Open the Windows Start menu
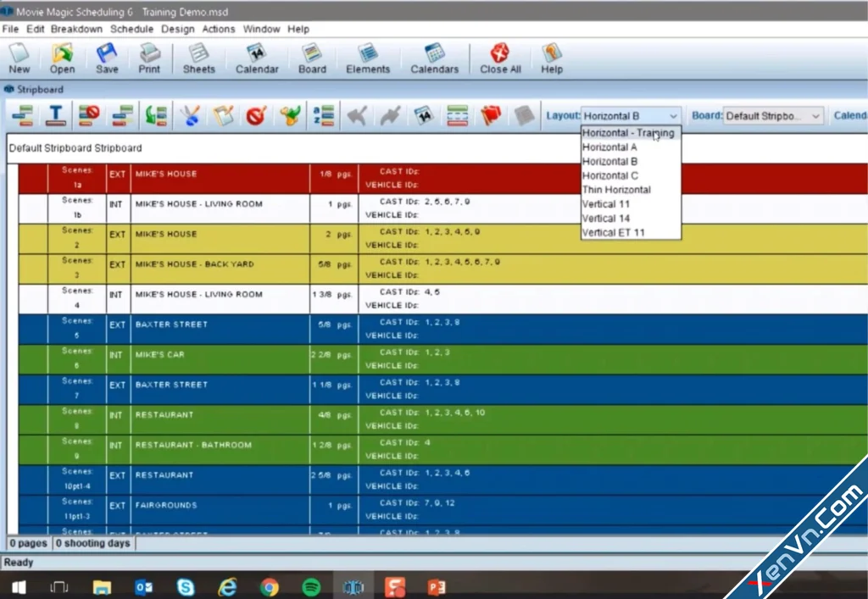This screenshot has width=868, height=599. (17, 586)
